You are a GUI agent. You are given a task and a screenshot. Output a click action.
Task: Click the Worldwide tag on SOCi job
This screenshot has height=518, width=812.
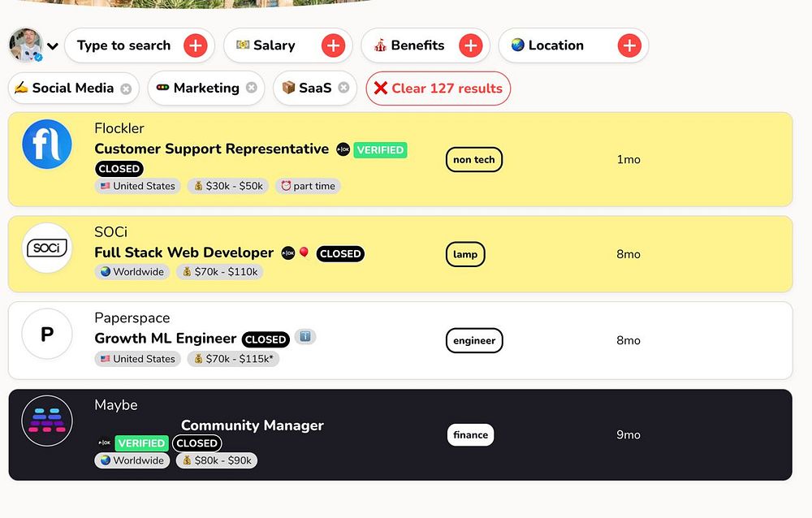132,272
